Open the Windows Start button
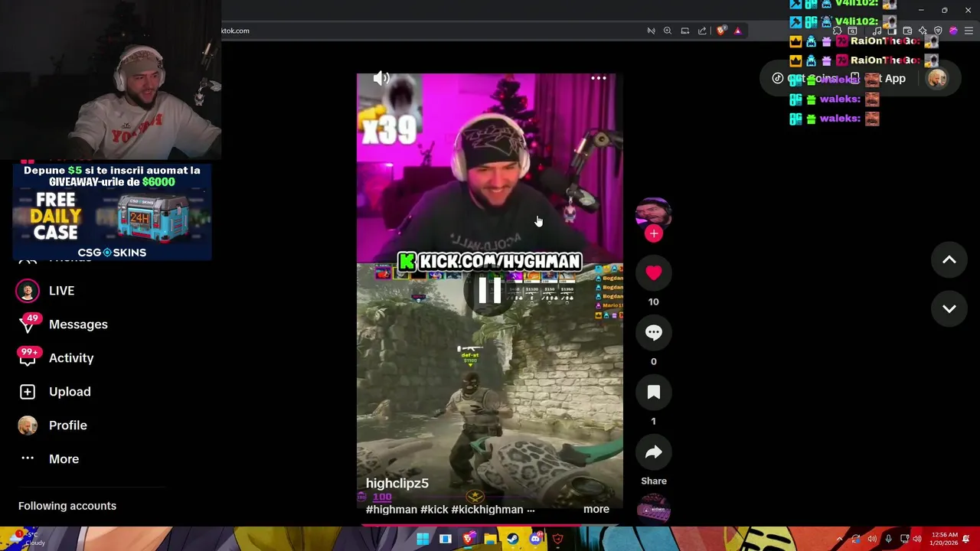This screenshot has height=551, width=980. click(423, 539)
